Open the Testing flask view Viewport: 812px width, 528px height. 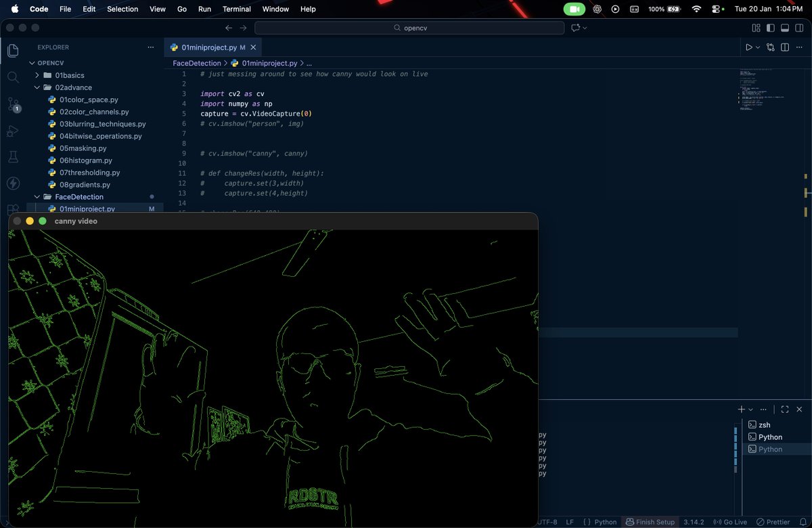point(13,157)
